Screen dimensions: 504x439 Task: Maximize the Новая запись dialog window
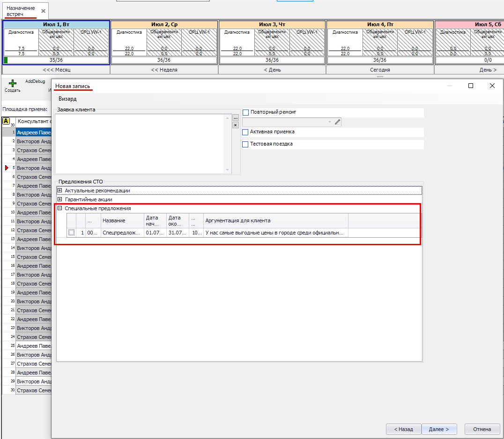(x=471, y=86)
